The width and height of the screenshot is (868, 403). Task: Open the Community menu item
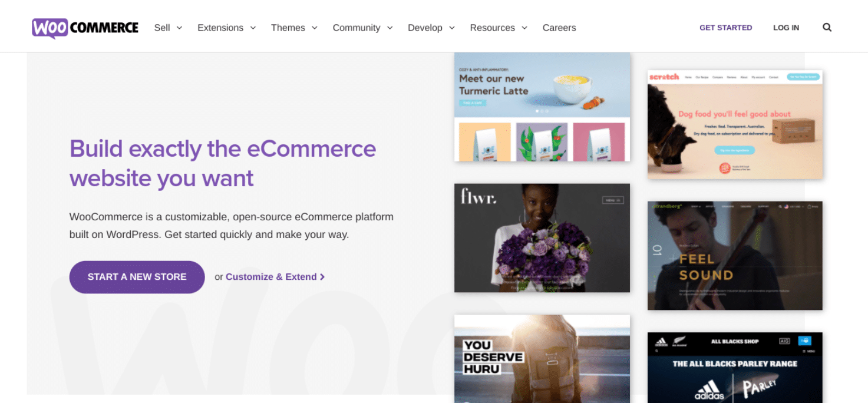pyautogui.click(x=362, y=27)
